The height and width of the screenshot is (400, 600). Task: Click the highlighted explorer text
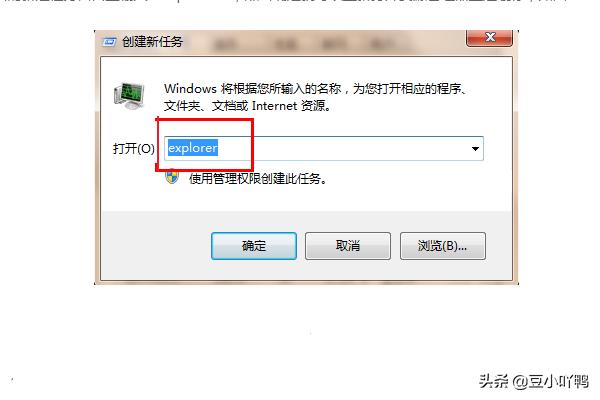pyautogui.click(x=193, y=148)
